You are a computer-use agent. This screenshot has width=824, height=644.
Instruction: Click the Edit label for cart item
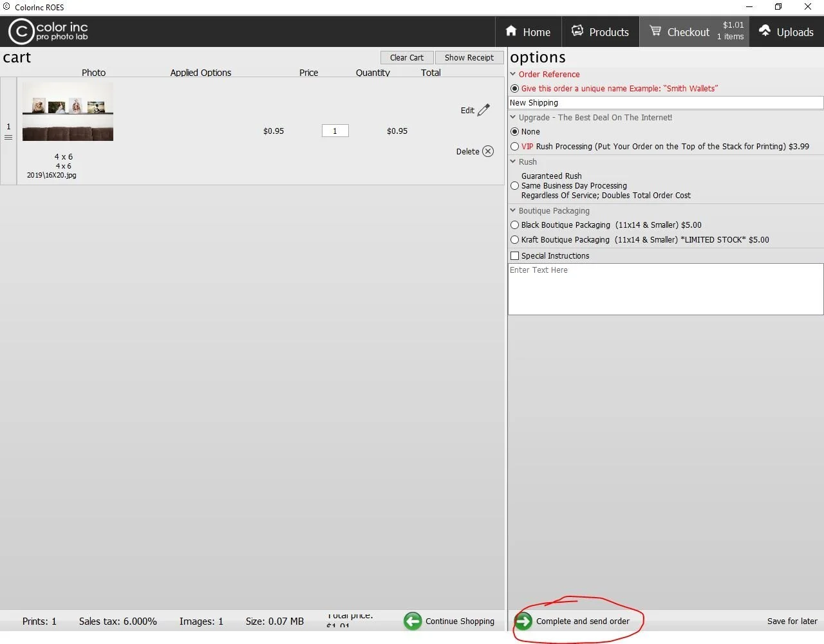pos(467,111)
